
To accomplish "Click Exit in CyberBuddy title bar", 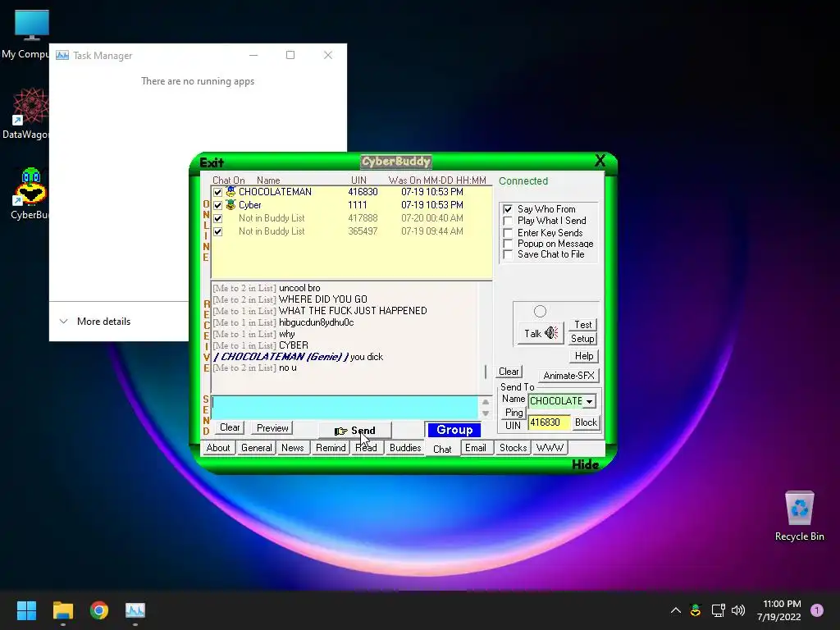I will click(212, 162).
